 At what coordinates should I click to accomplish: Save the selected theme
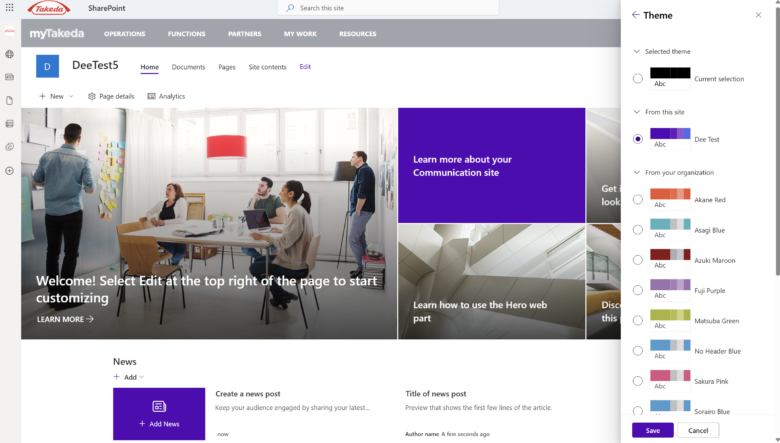tap(653, 430)
